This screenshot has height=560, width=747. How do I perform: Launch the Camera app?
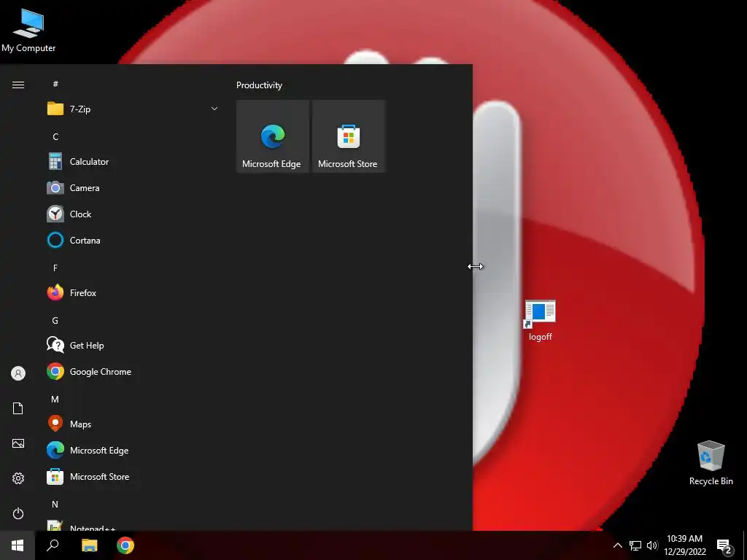click(x=133, y=188)
